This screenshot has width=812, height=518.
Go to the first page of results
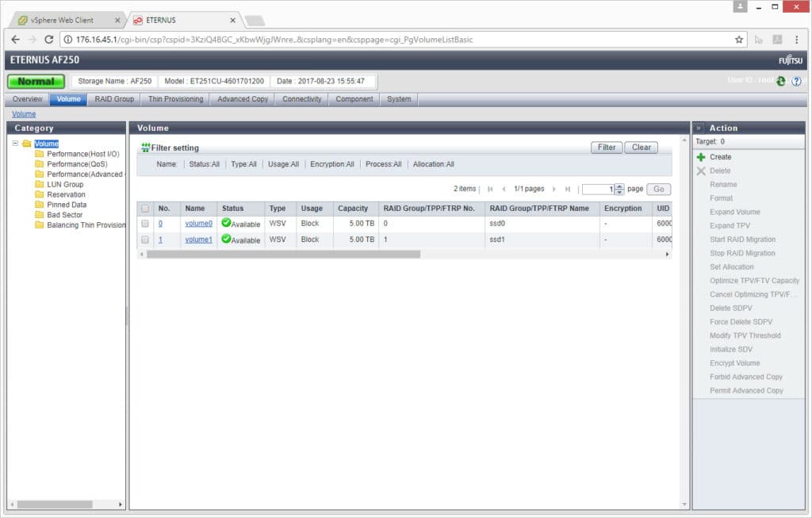point(490,189)
